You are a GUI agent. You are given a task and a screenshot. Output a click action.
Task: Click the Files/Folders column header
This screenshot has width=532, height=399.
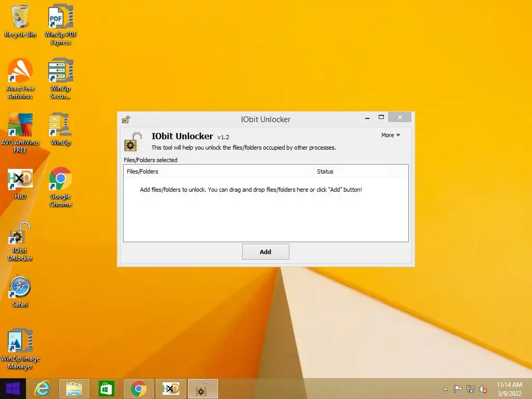pos(219,171)
